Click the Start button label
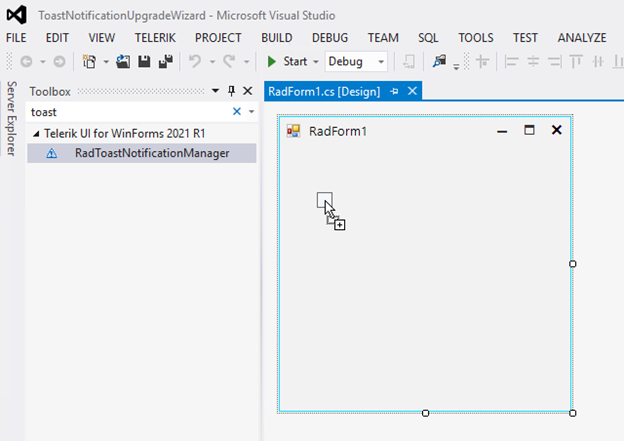 [295, 62]
